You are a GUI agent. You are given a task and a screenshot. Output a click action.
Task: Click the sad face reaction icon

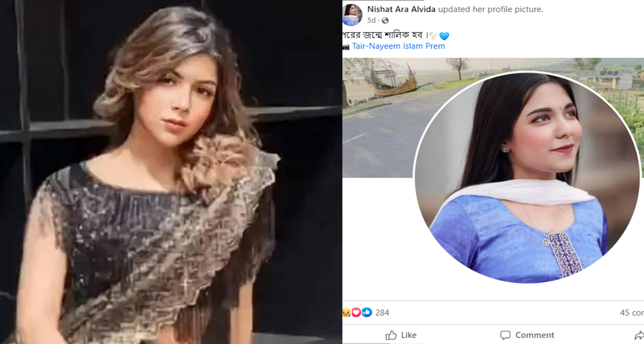(346, 313)
